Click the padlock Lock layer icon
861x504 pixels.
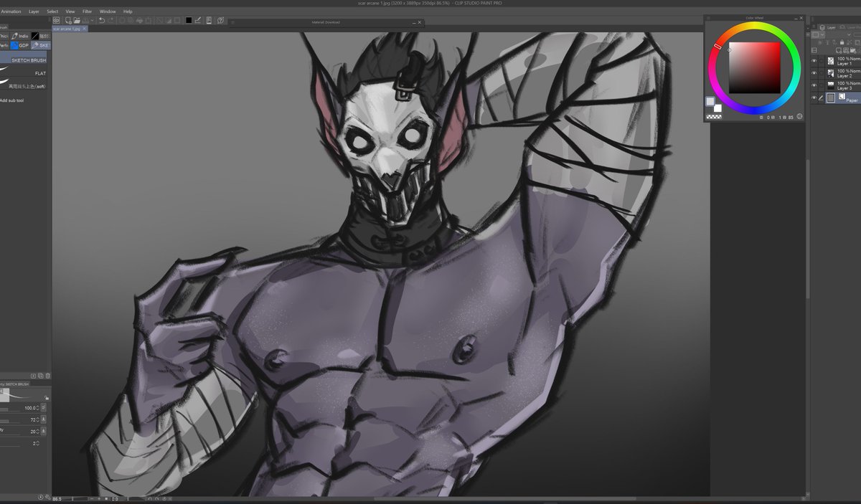pos(842,42)
